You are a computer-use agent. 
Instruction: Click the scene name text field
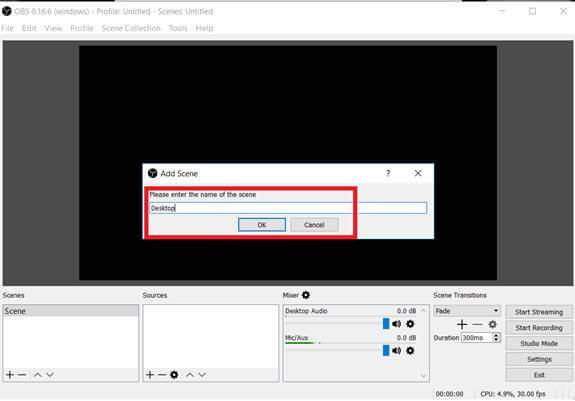[x=288, y=208]
